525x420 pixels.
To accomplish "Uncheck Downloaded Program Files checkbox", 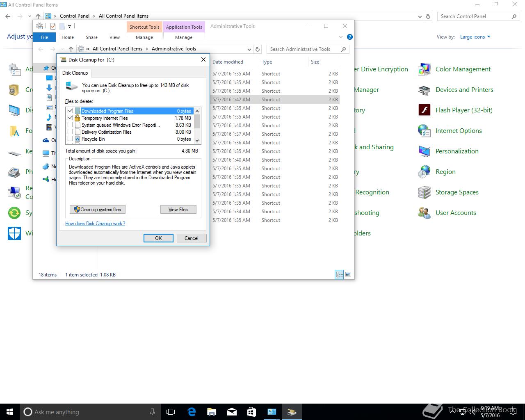I will coord(71,111).
